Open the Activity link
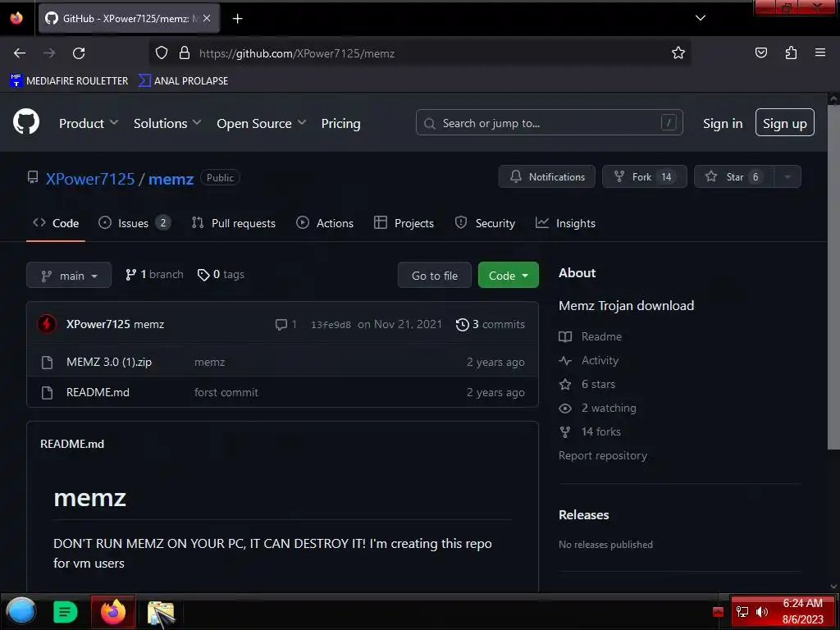 click(589, 361)
